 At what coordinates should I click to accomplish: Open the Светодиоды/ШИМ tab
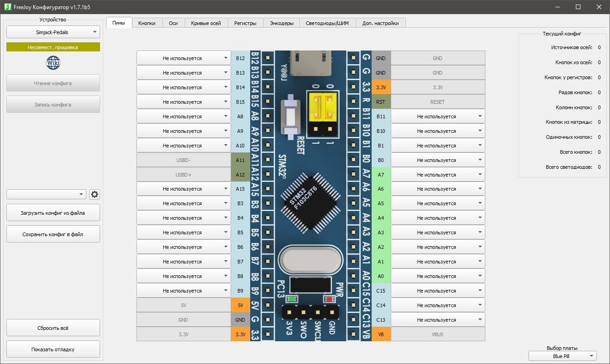[327, 23]
